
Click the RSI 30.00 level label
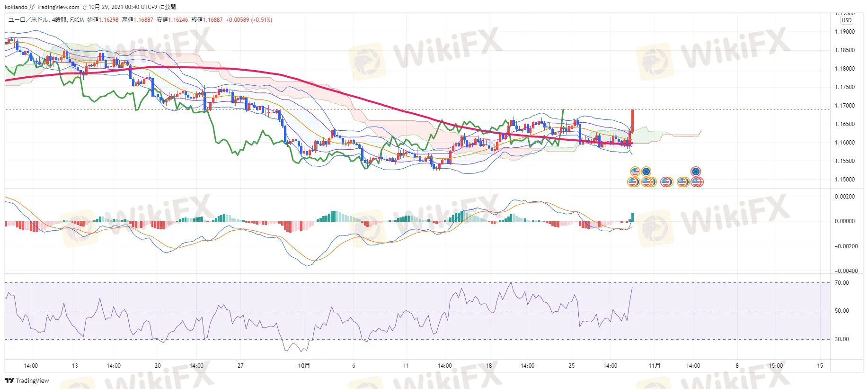(841, 339)
